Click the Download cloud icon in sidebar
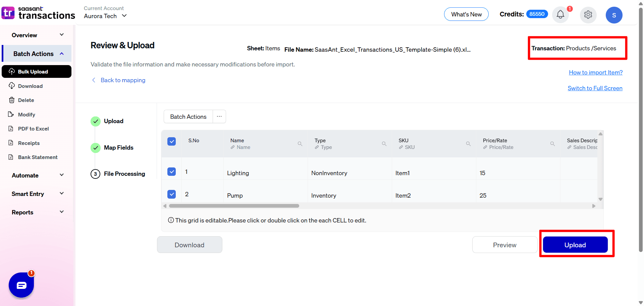 pyautogui.click(x=12, y=86)
